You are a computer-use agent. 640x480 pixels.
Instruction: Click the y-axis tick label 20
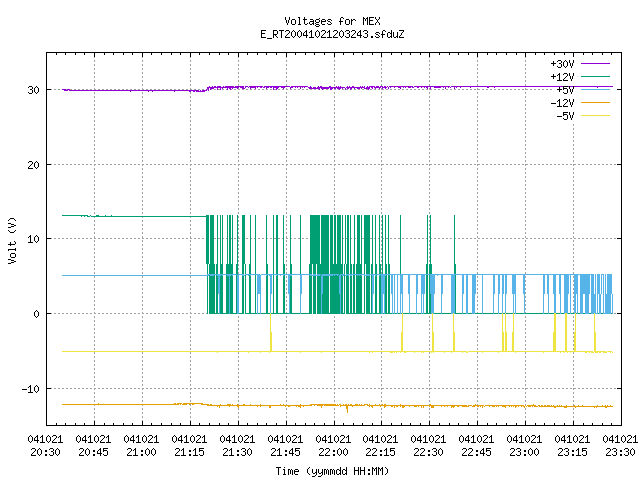point(33,165)
